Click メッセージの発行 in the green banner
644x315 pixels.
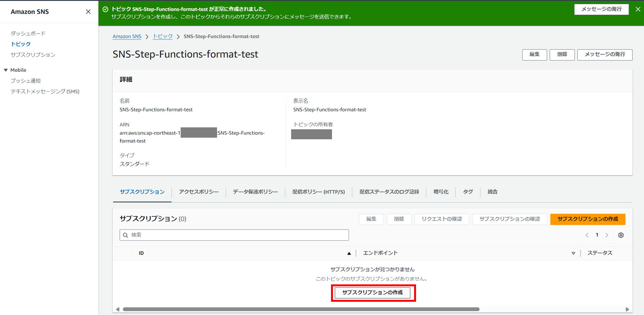(601, 9)
